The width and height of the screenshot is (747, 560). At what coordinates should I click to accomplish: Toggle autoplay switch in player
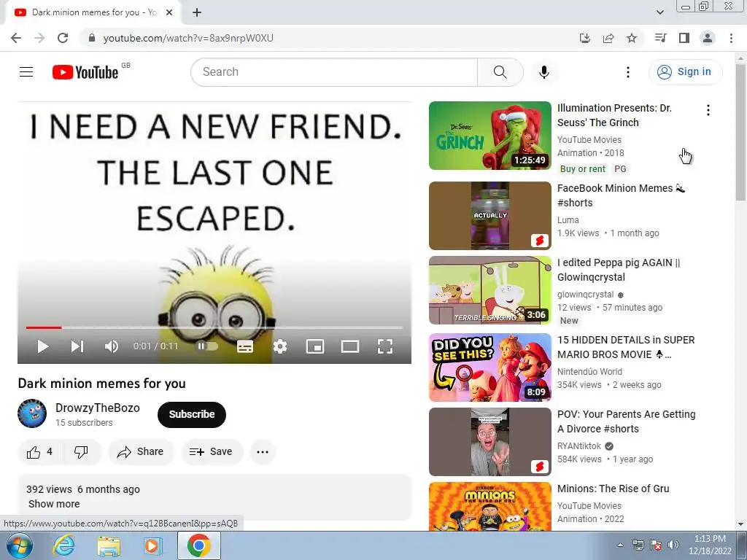coord(207,346)
